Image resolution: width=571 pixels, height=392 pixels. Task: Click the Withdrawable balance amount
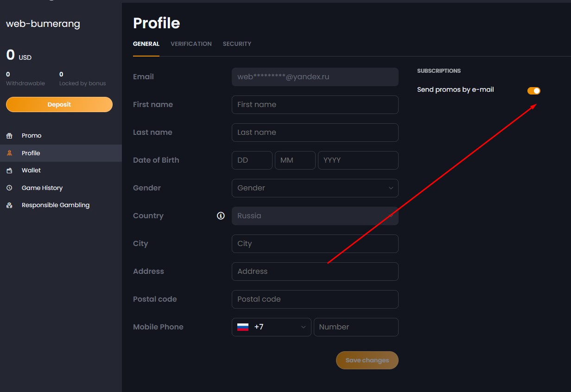(x=7, y=74)
